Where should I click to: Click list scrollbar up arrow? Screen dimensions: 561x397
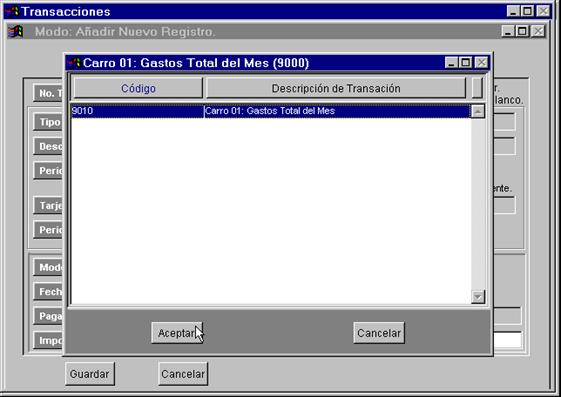tap(478, 111)
